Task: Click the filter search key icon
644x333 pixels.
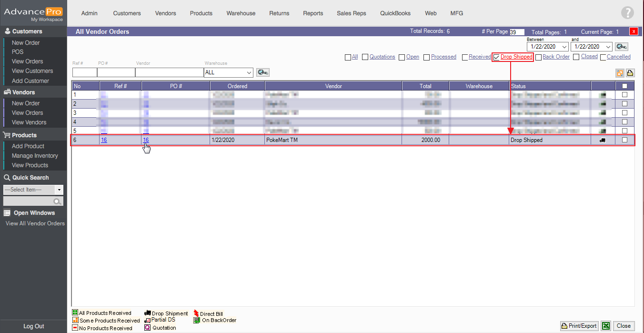Action: coord(262,72)
